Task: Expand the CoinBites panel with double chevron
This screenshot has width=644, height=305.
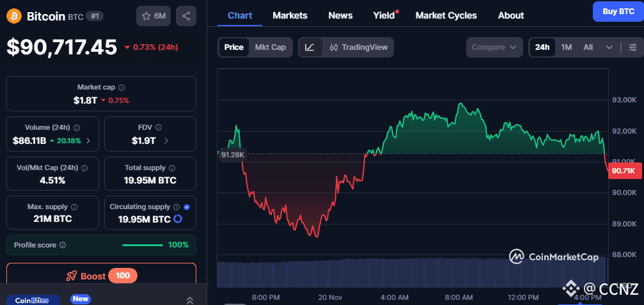Action: pos(189,300)
